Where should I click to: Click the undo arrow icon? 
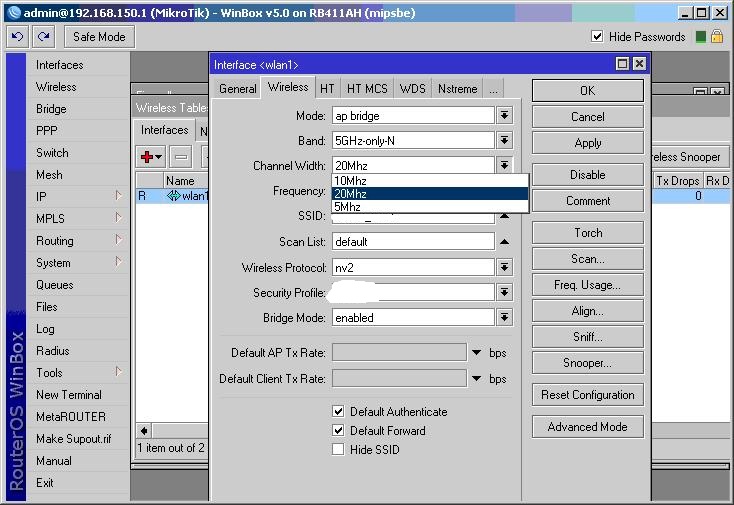click(x=18, y=37)
